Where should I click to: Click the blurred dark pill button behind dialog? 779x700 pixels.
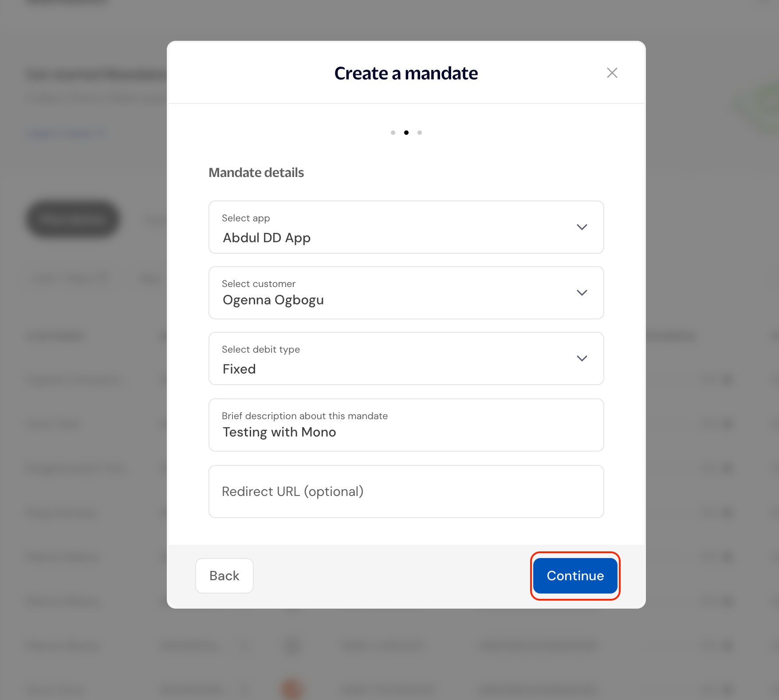click(73, 219)
